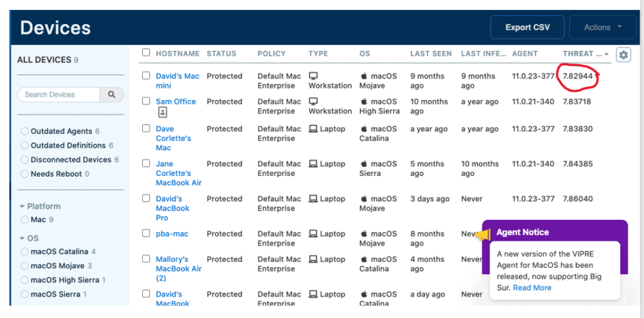Viewport: 644px width, 318px height.
Task: Click laptop icon in pba-mac row
Action: pyautogui.click(x=313, y=234)
